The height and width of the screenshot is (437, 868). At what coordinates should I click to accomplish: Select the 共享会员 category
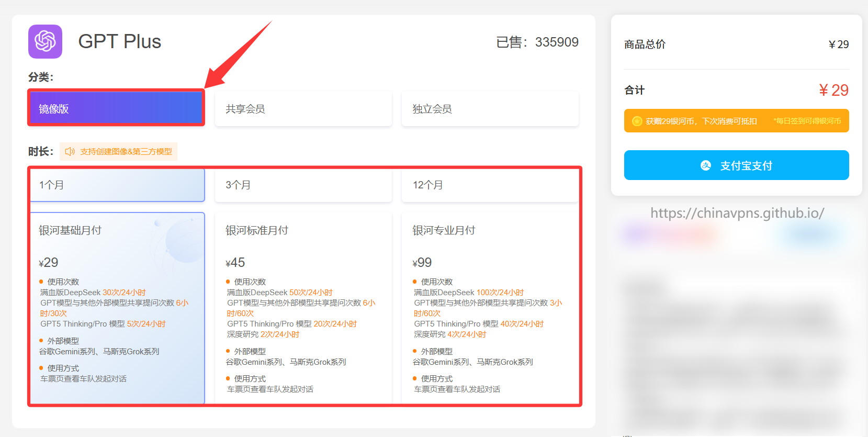[x=303, y=108]
